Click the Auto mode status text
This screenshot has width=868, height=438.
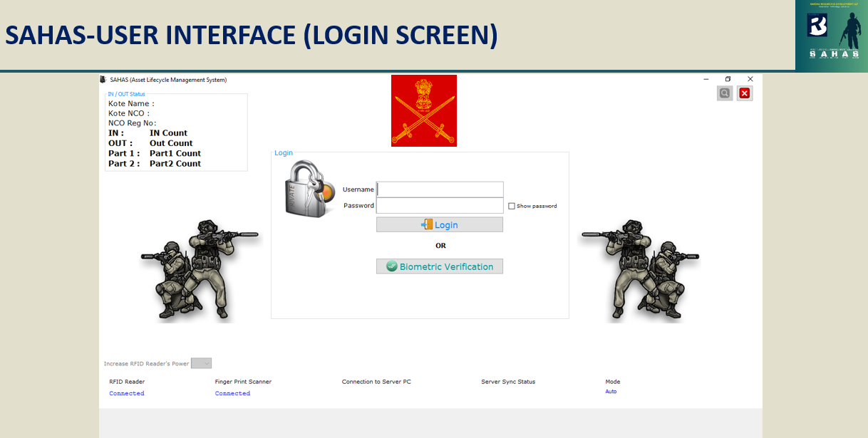tap(611, 392)
